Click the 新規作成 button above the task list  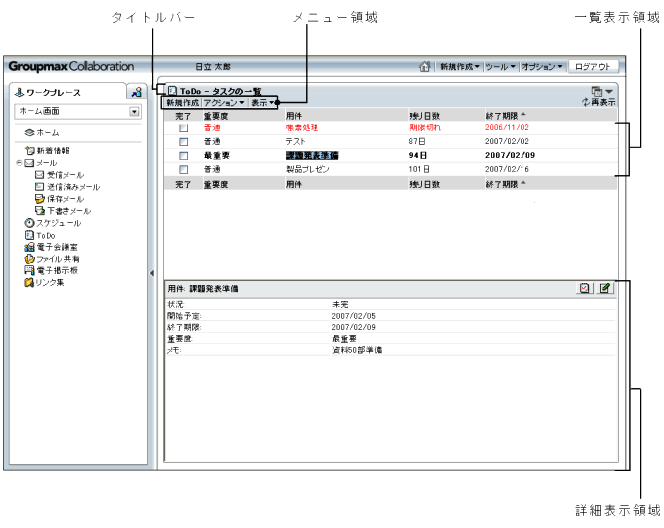coord(181,102)
